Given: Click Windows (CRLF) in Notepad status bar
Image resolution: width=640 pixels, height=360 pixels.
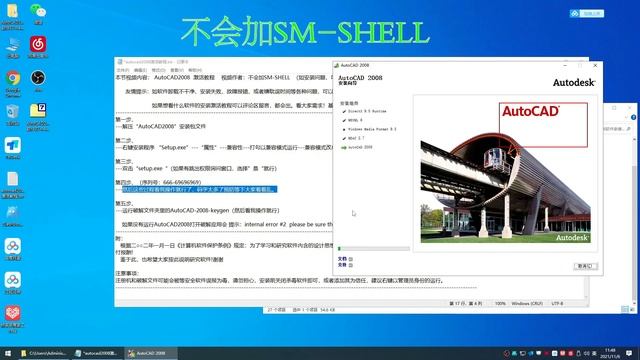Looking at the screenshot, I should [x=527, y=304].
